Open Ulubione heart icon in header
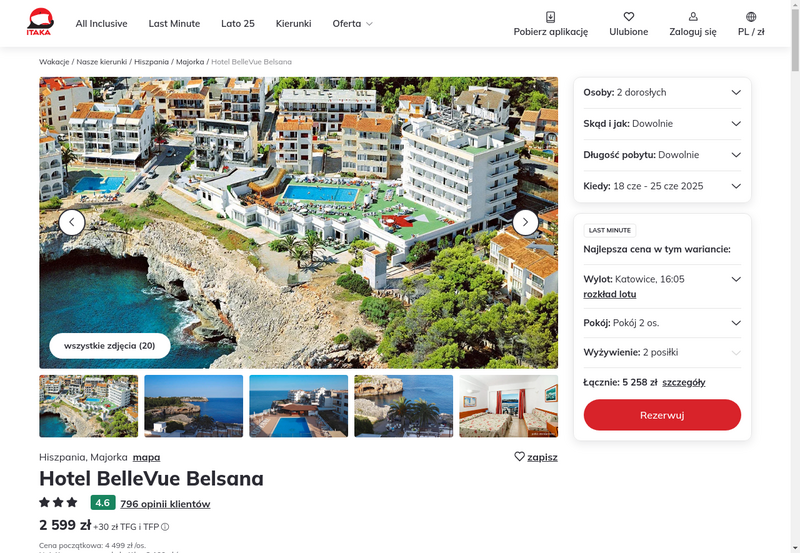 [x=629, y=17]
